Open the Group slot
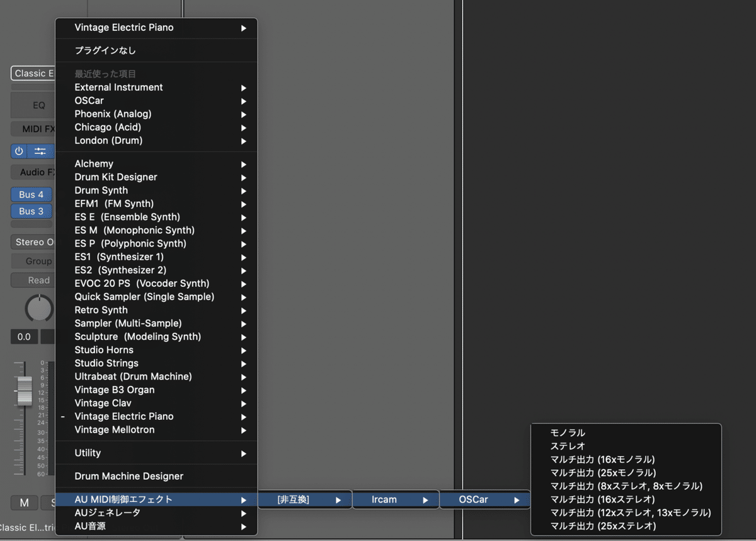The image size is (756, 541). (33, 261)
